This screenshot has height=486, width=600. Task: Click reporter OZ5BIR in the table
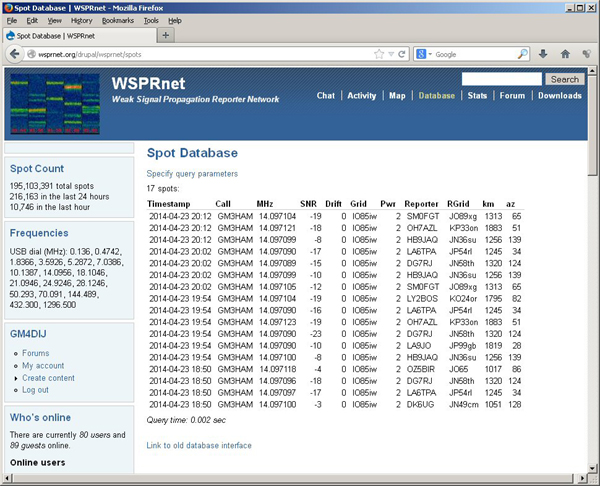(x=421, y=369)
